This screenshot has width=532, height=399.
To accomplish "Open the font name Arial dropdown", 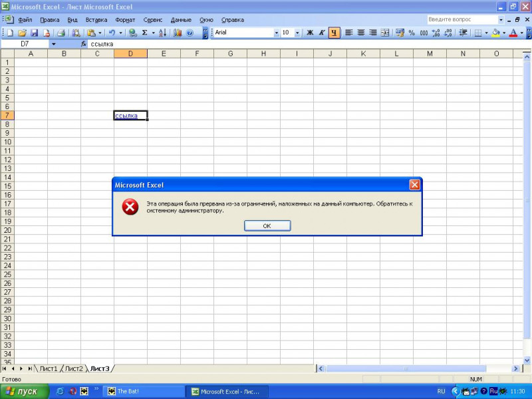I will coord(276,33).
